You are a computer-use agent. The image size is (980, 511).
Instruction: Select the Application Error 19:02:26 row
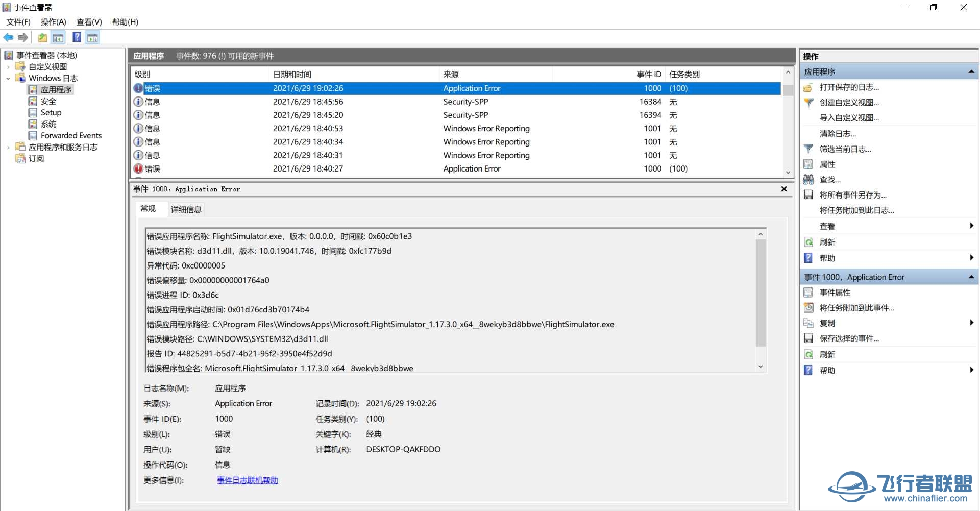pos(456,88)
